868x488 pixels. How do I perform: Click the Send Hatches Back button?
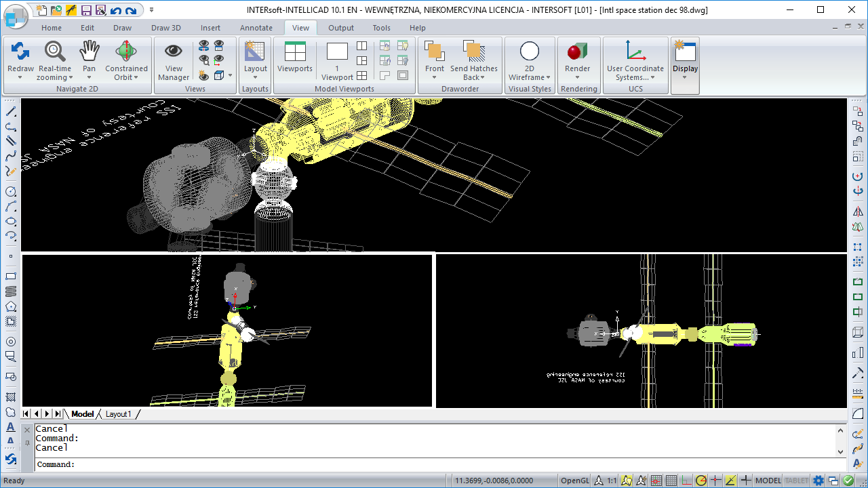coord(474,52)
